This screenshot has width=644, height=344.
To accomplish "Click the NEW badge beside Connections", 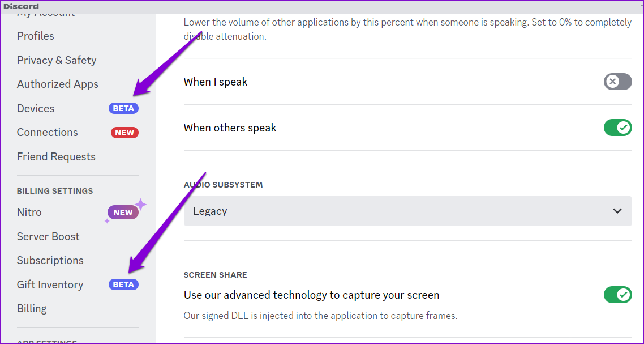I will pyautogui.click(x=124, y=133).
